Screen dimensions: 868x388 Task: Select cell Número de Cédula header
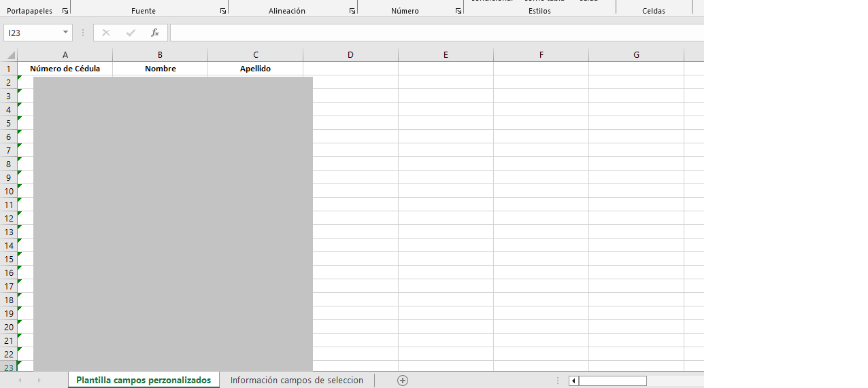click(65, 69)
